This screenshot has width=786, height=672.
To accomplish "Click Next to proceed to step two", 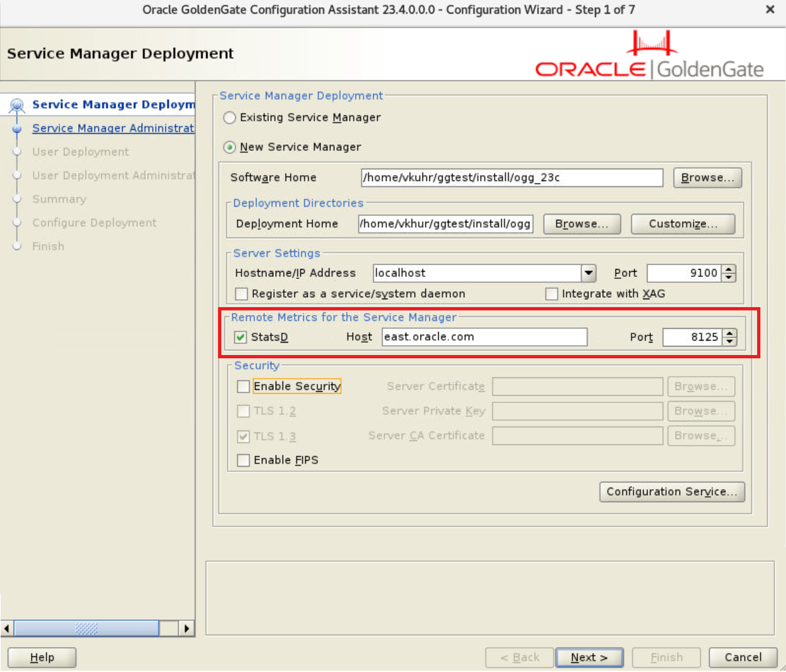I will click(x=589, y=657).
